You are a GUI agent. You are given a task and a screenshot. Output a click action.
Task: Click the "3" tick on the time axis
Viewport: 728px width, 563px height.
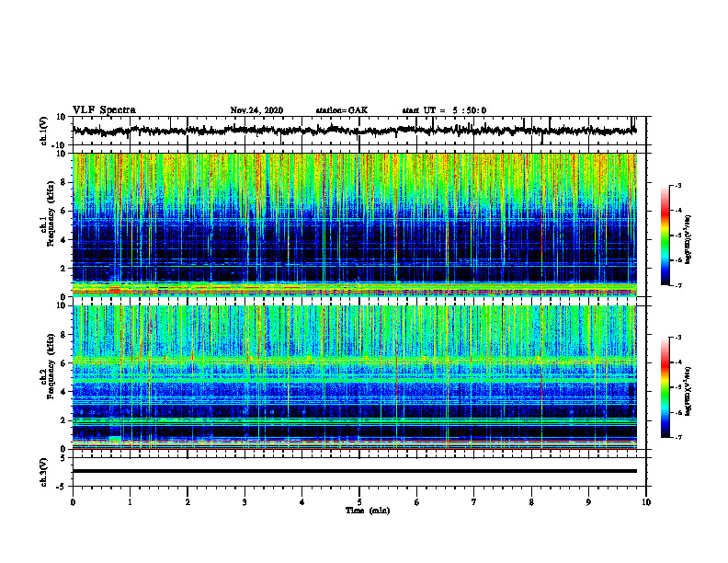245,502
